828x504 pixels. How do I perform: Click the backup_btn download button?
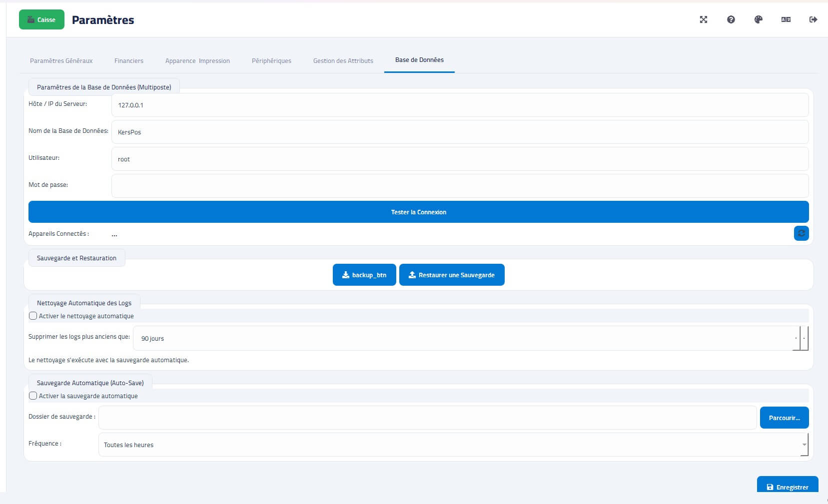[364, 275]
